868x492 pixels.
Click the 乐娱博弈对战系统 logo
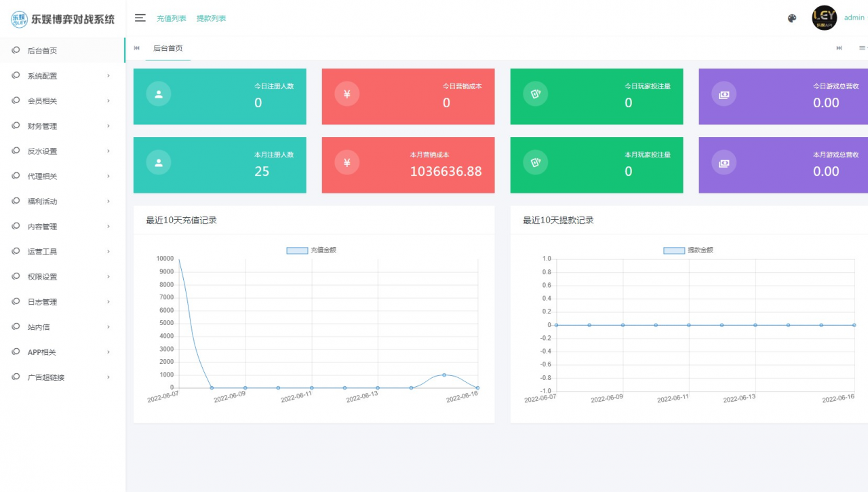click(x=62, y=18)
